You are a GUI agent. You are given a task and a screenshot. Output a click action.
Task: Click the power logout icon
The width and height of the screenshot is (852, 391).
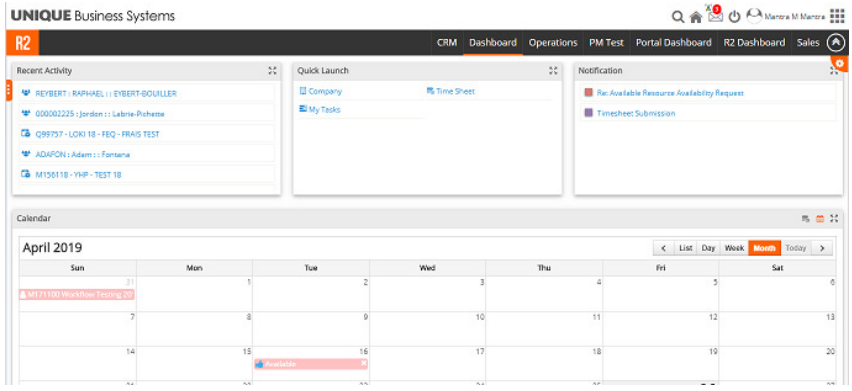click(735, 17)
